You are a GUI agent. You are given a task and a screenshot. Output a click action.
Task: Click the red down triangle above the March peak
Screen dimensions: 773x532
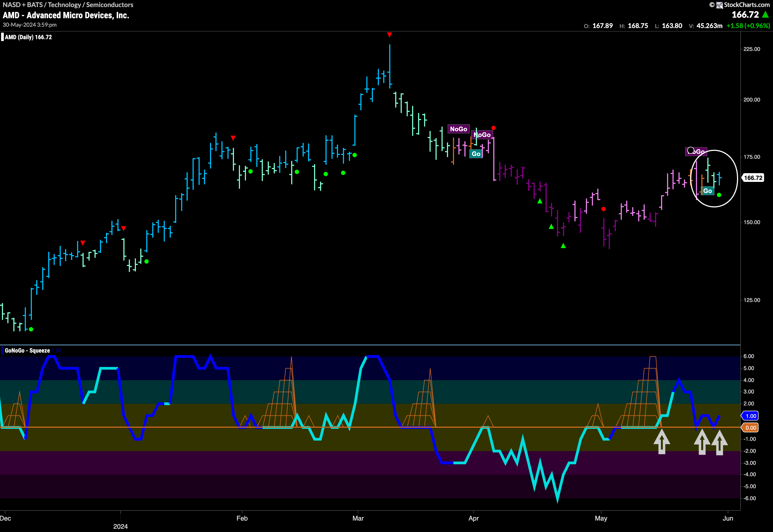click(x=389, y=35)
